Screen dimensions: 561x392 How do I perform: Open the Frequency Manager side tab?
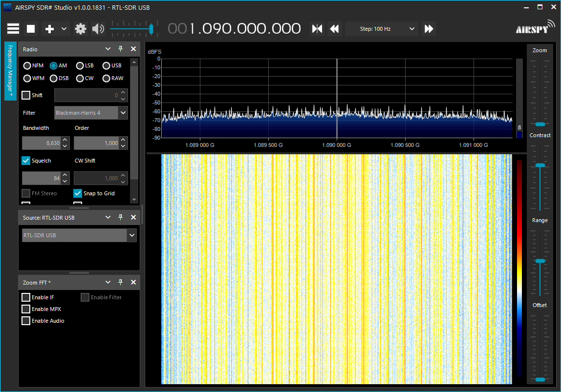coord(10,71)
